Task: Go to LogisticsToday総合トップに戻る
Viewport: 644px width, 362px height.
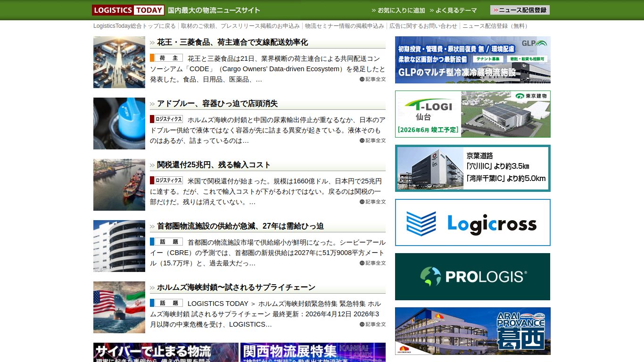Action: (134, 26)
